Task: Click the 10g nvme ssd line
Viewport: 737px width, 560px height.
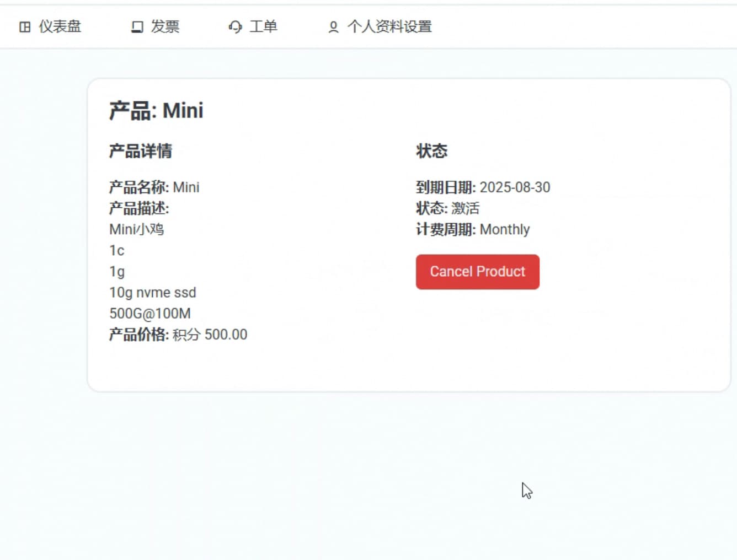Action: click(x=153, y=293)
